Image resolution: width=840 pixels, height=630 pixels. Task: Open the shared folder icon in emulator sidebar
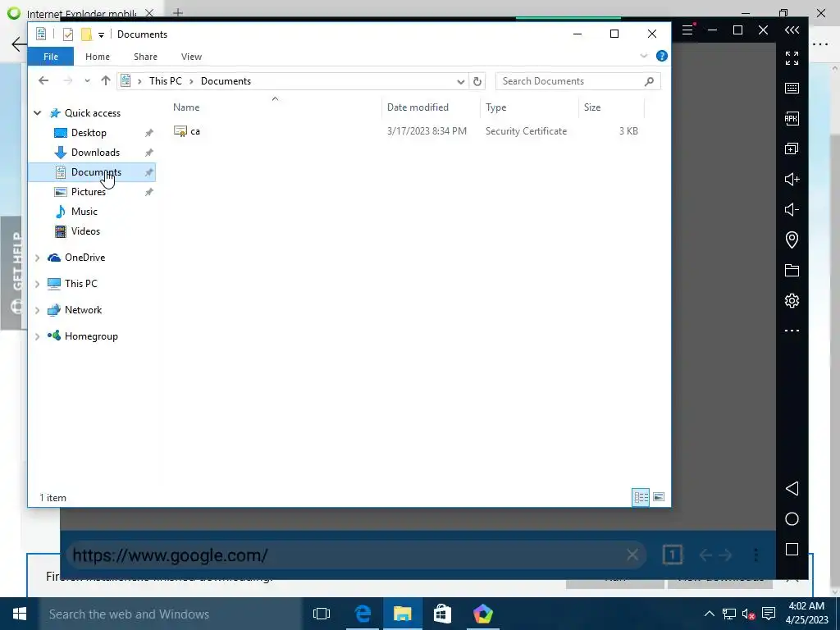click(792, 270)
